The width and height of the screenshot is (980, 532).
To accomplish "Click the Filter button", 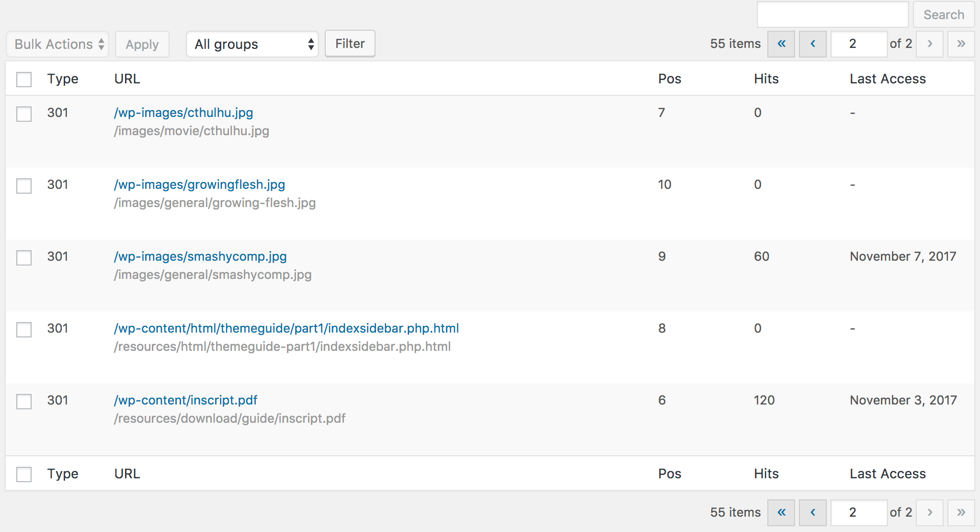I will coord(350,44).
